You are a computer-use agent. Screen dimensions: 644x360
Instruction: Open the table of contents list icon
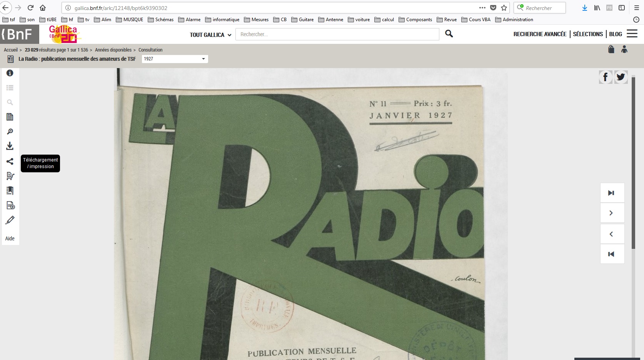click(x=10, y=88)
